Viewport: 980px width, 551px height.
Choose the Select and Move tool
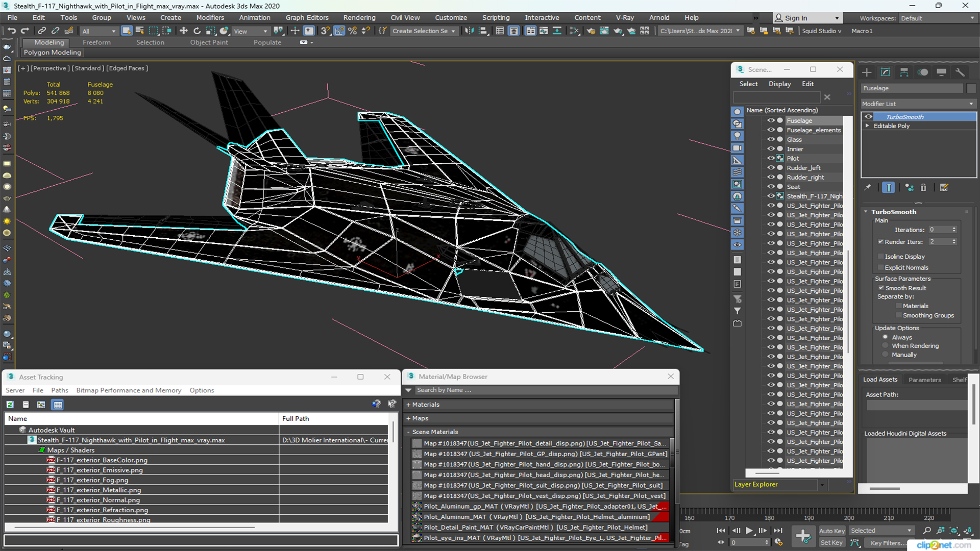pyautogui.click(x=184, y=31)
